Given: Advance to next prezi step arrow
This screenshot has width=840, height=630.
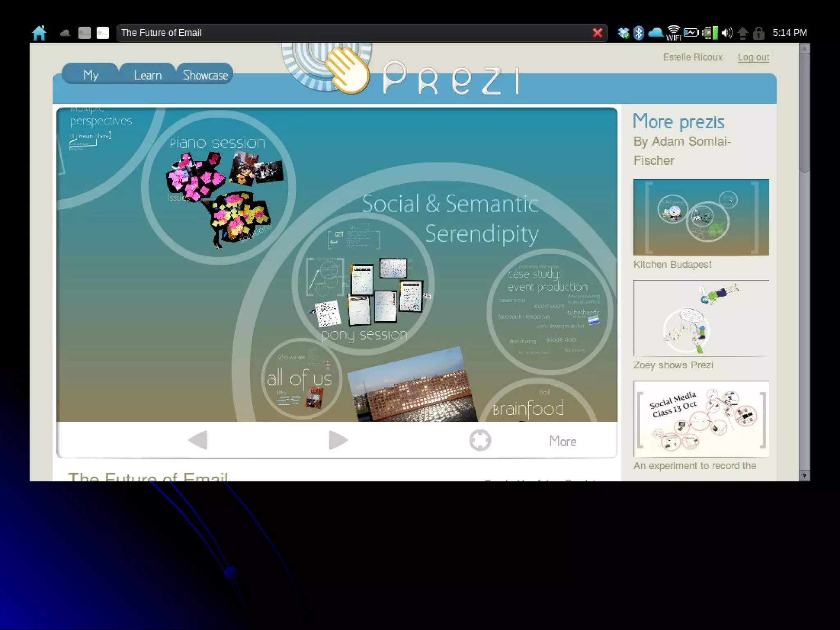Looking at the screenshot, I should (338, 441).
